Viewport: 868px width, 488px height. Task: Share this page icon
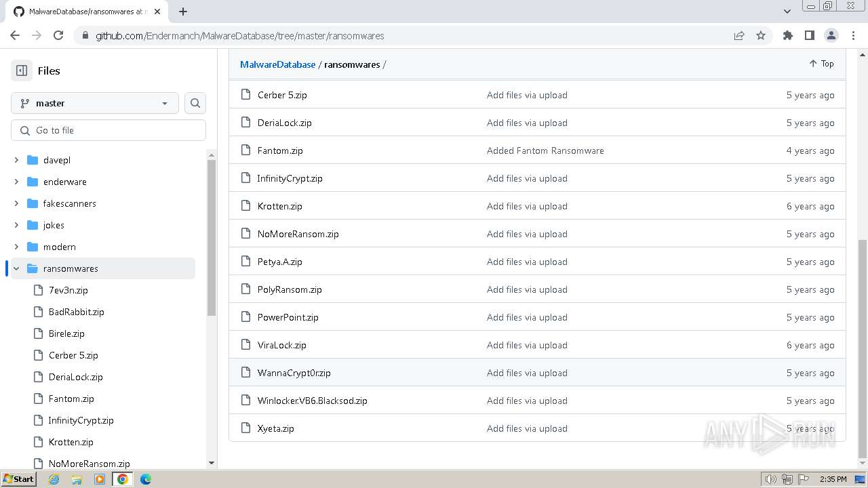tap(739, 35)
